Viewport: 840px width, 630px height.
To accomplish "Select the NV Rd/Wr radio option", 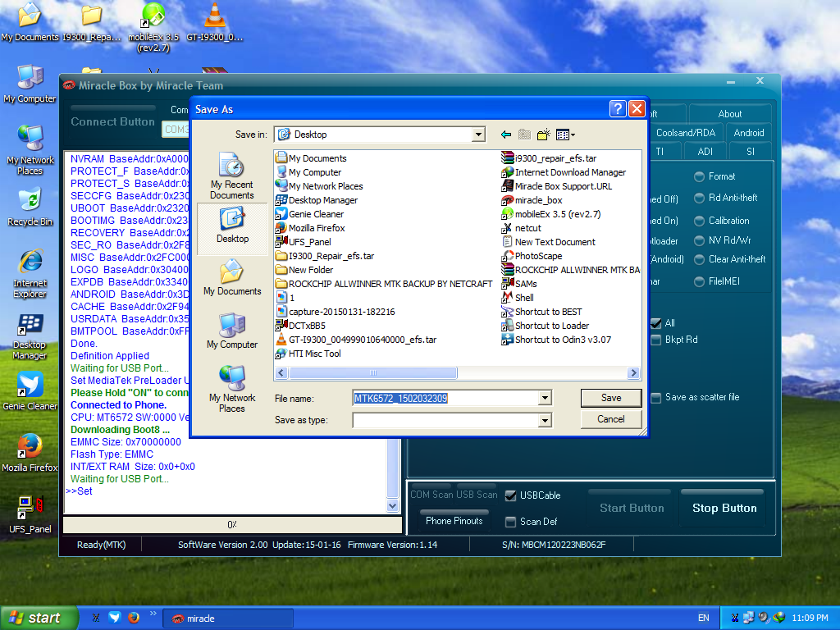I will 723,240.
